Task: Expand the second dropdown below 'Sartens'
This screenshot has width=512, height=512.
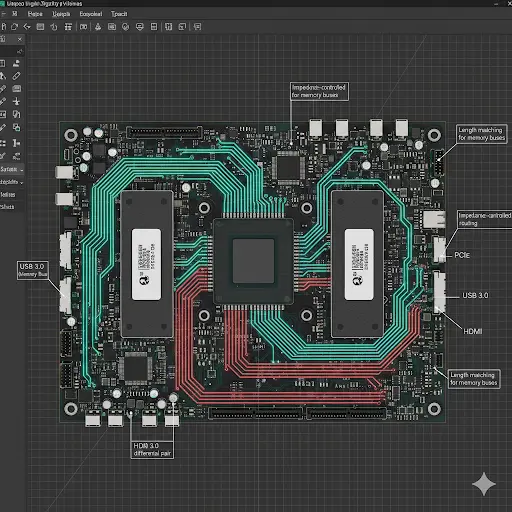Action: point(12,182)
